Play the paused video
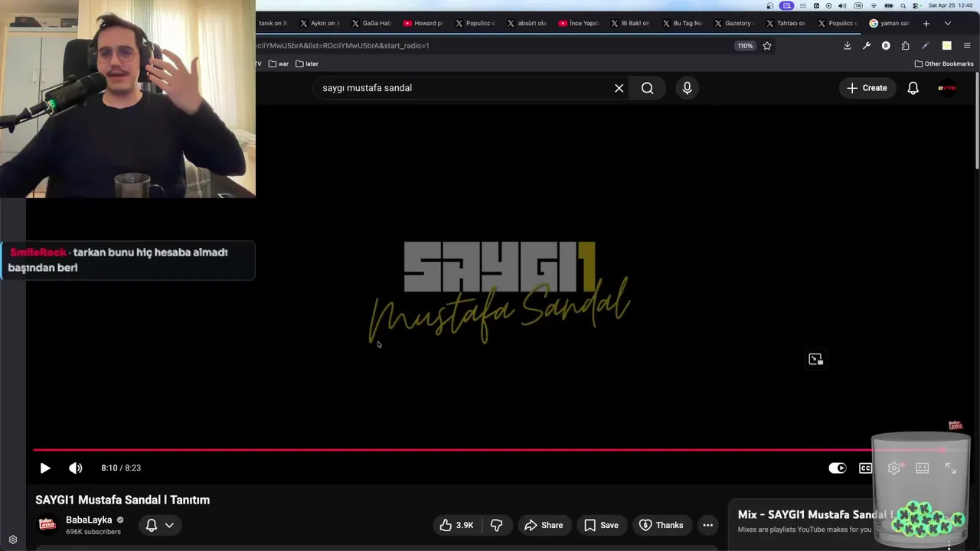This screenshot has height=551, width=980. (45, 468)
